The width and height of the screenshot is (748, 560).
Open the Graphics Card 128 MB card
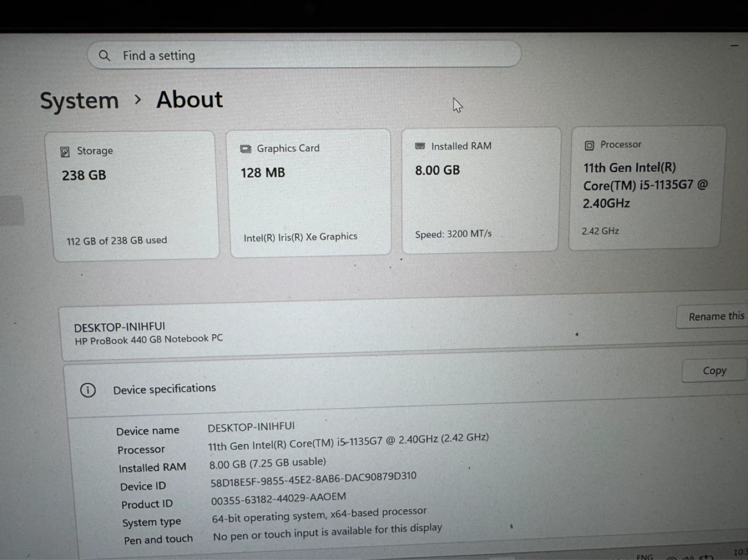309,193
